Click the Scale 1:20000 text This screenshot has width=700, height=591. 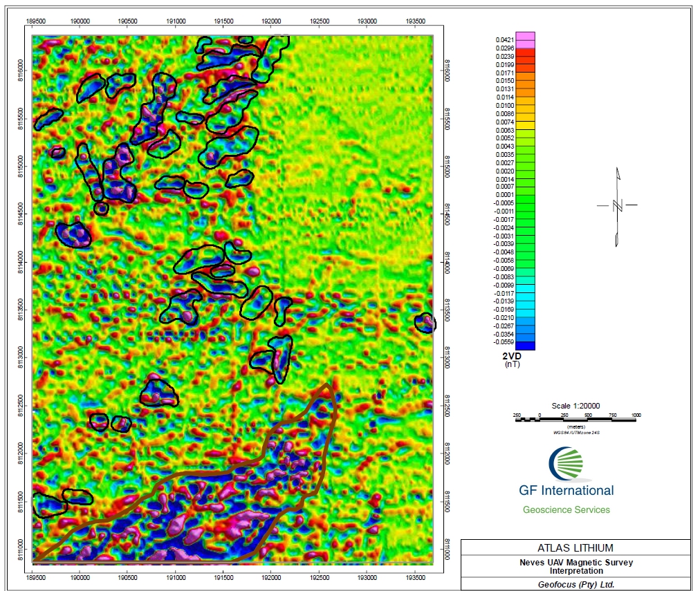tap(575, 406)
